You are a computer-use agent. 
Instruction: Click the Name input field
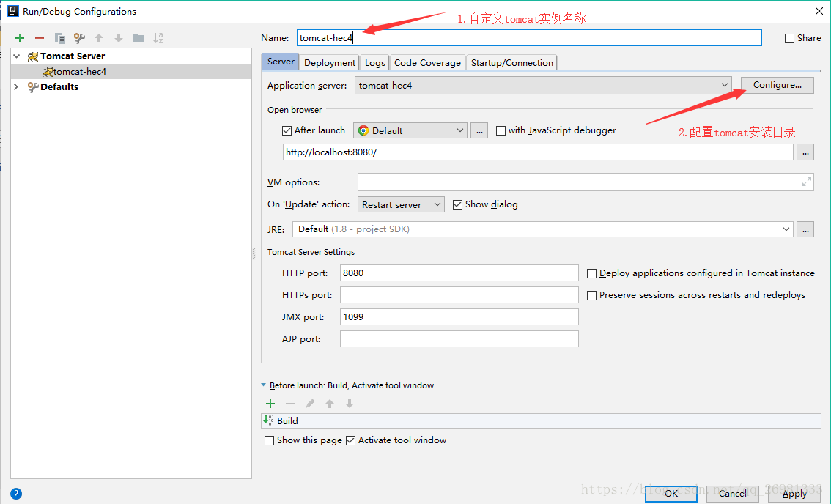click(x=529, y=37)
